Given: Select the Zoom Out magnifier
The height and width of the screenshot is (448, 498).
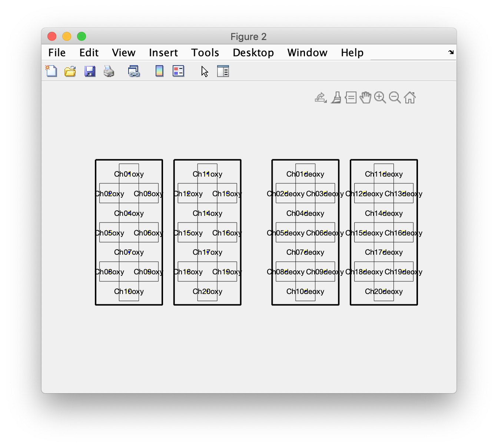Looking at the screenshot, I should [x=395, y=98].
